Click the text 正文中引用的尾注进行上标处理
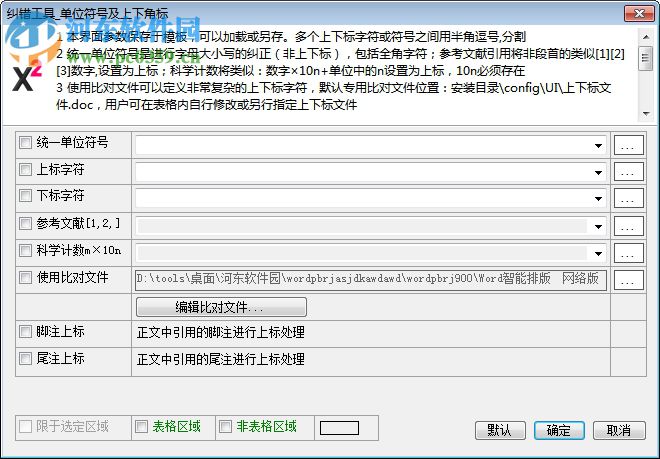660x459 pixels. tap(221, 359)
